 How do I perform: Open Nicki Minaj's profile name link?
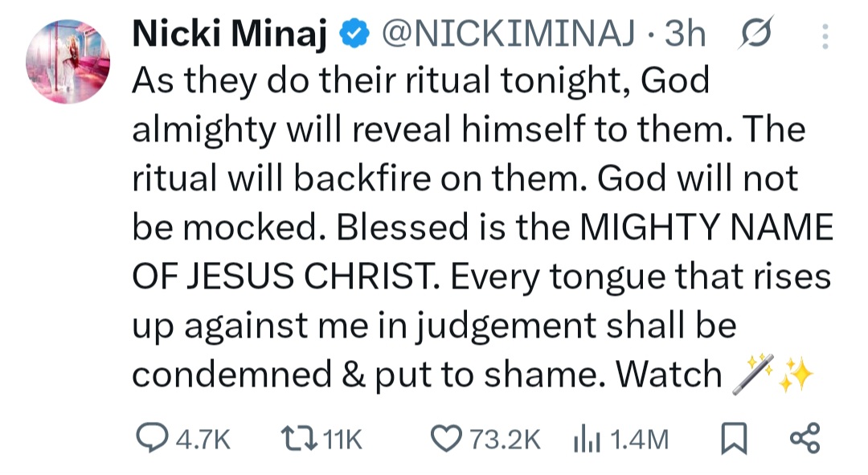pos(231,32)
